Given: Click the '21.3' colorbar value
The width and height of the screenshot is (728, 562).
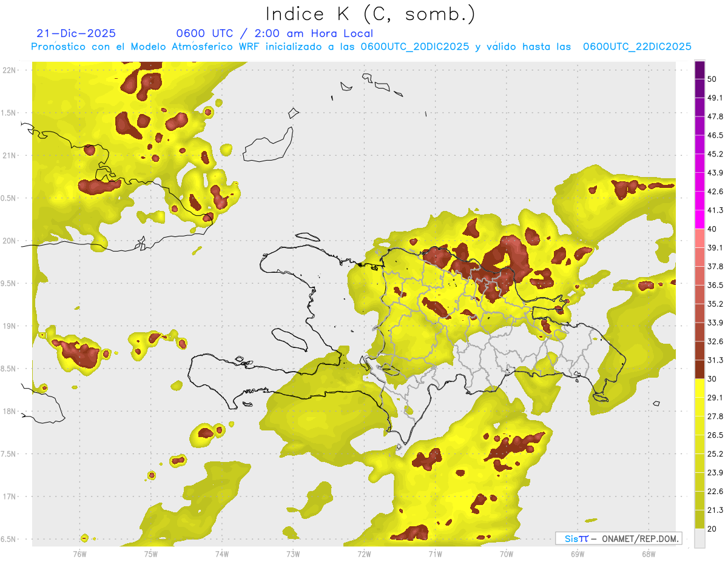Looking at the screenshot, I should point(716,510).
